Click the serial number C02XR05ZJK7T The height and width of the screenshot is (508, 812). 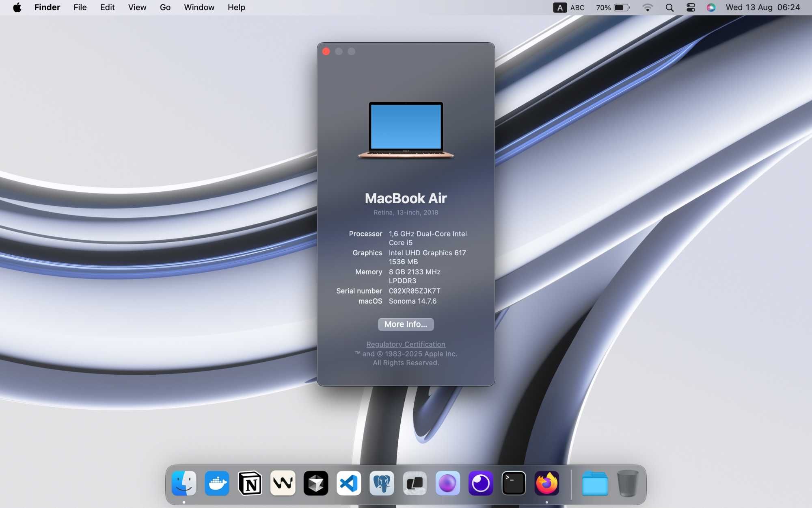coord(415,291)
